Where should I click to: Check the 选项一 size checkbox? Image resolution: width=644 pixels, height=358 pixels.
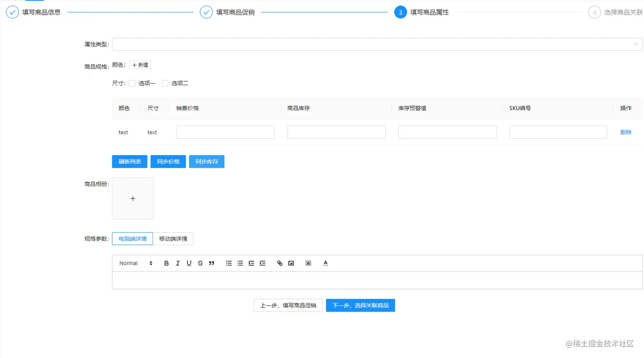132,84
